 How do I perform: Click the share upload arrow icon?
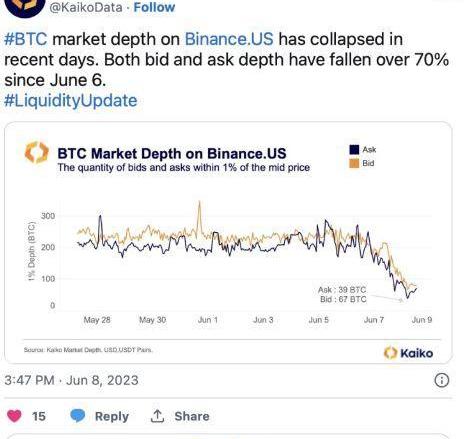point(157,416)
